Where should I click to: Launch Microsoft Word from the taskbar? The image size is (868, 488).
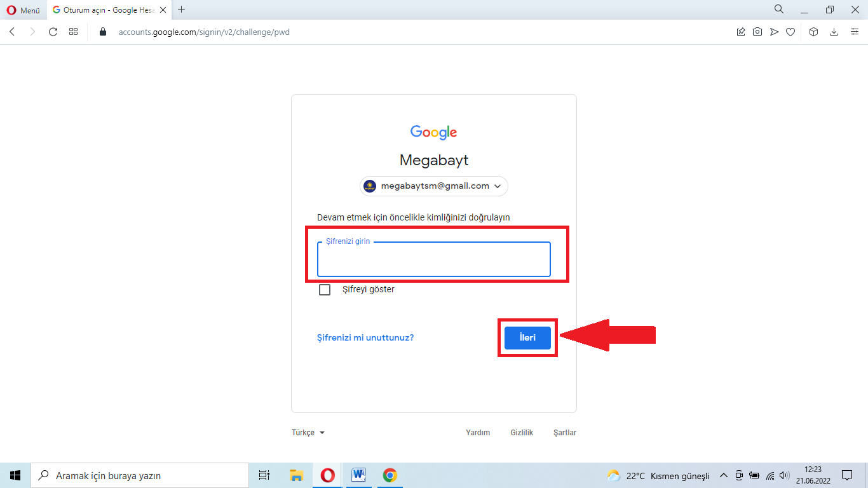pyautogui.click(x=358, y=475)
